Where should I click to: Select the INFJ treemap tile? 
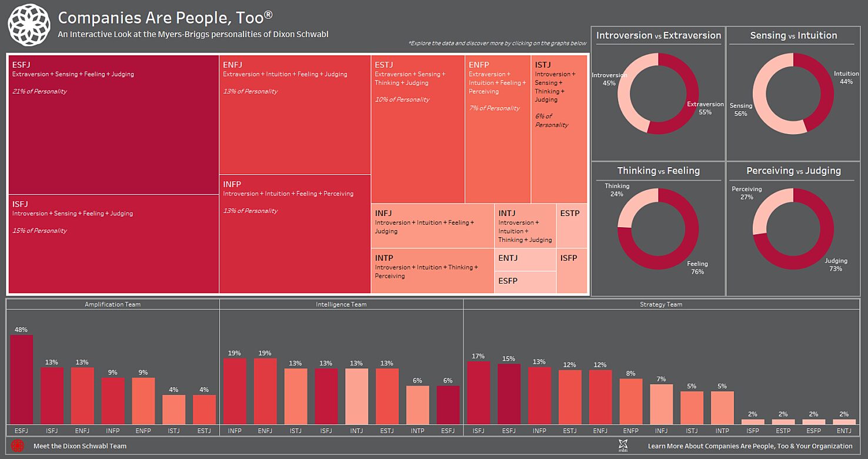point(433,226)
